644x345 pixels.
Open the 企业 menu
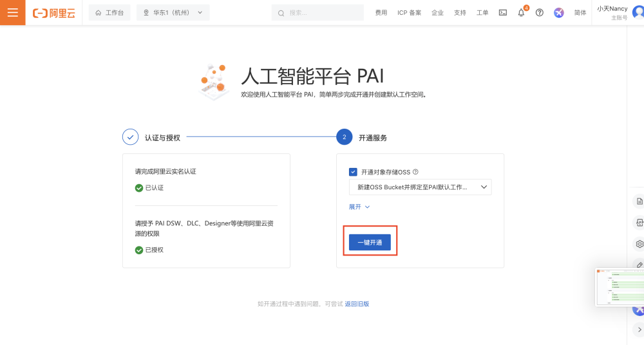[x=437, y=13]
